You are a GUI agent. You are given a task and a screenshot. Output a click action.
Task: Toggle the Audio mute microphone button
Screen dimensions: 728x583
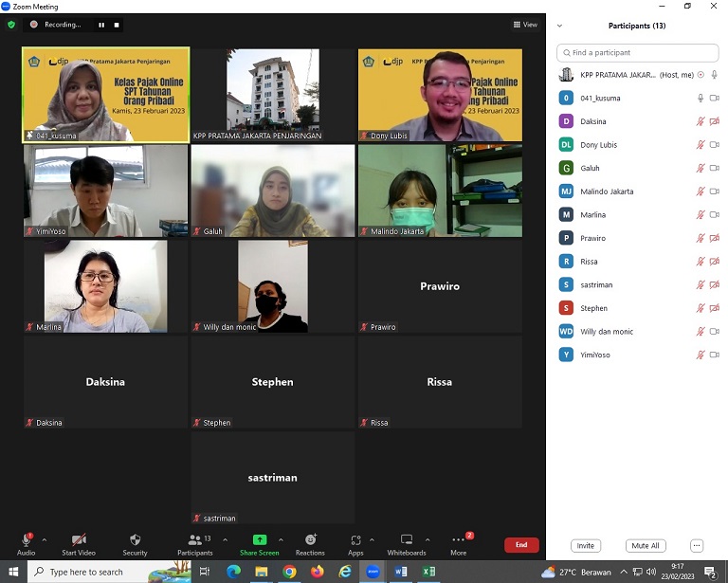26,540
